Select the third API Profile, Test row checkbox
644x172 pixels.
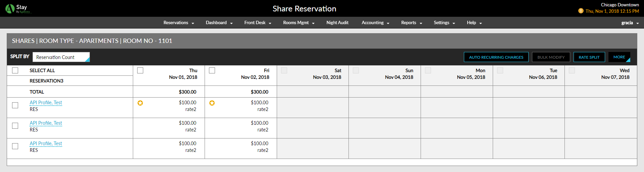click(x=15, y=146)
